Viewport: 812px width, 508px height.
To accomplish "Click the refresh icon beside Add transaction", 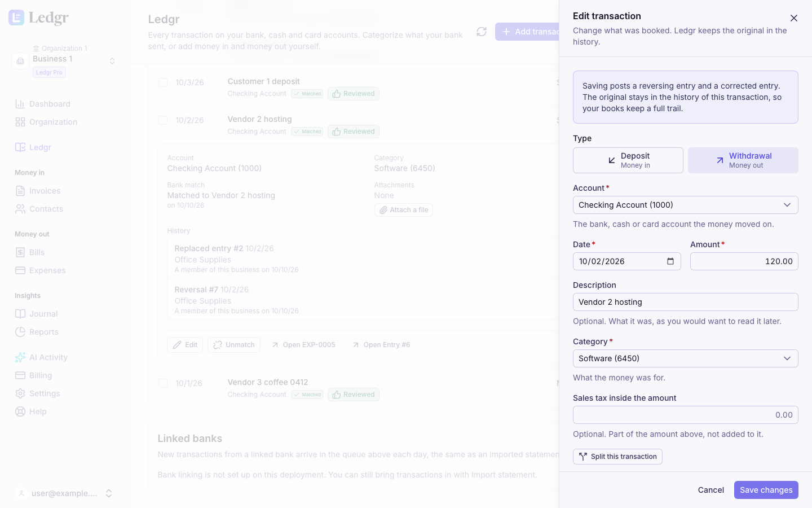I will [x=482, y=32].
